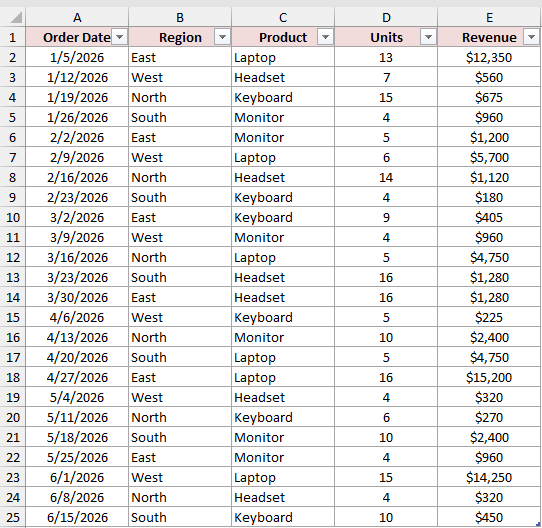The height and width of the screenshot is (528, 542).
Task: Open the Revenue filter dropdown
Action: coord(531,37)
